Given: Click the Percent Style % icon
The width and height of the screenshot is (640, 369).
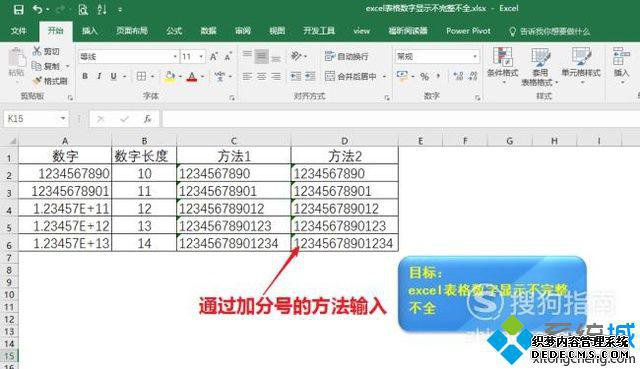Looking at the screenshot, I should point(424,76).
